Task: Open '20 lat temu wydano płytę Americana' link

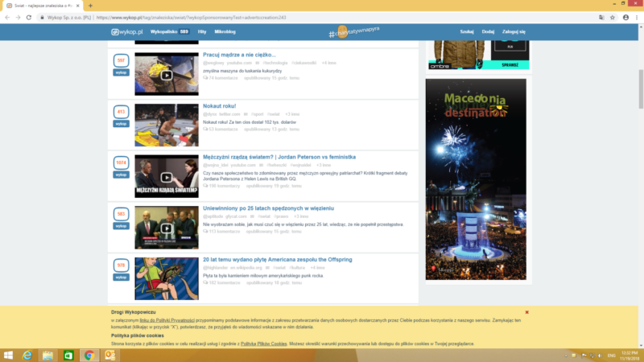Action: point(277,259)
